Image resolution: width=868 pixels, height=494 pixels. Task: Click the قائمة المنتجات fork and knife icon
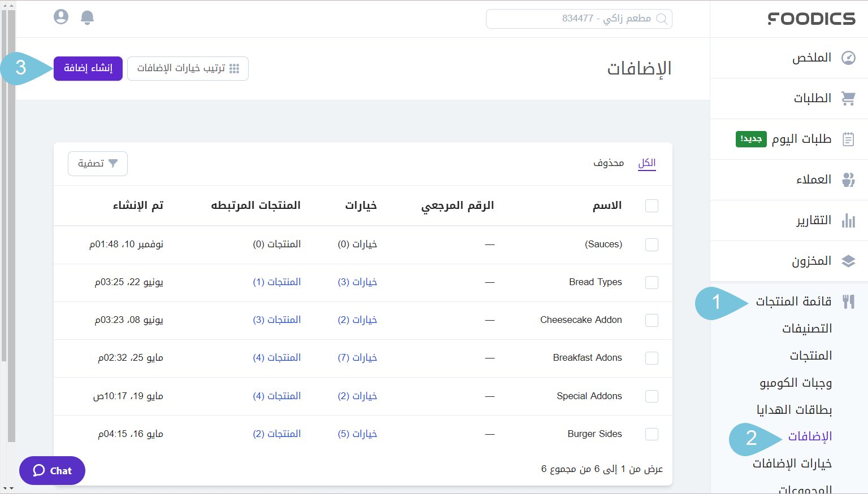(848, 301)
